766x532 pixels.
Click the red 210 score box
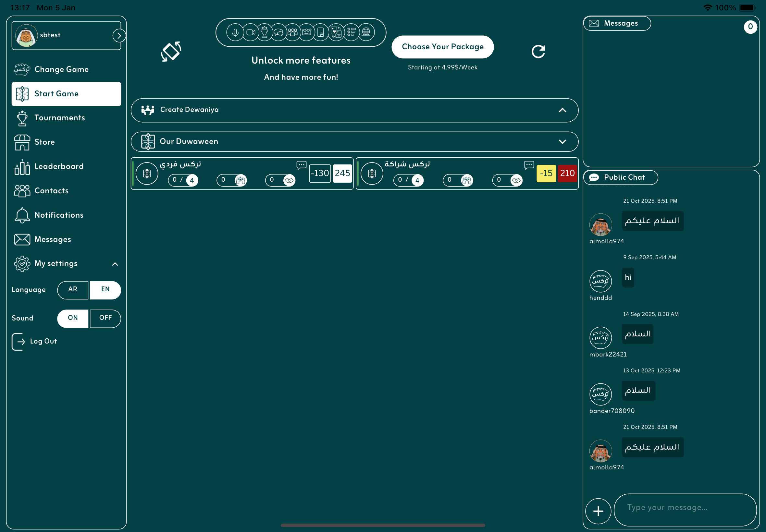[x=567, y=173]
